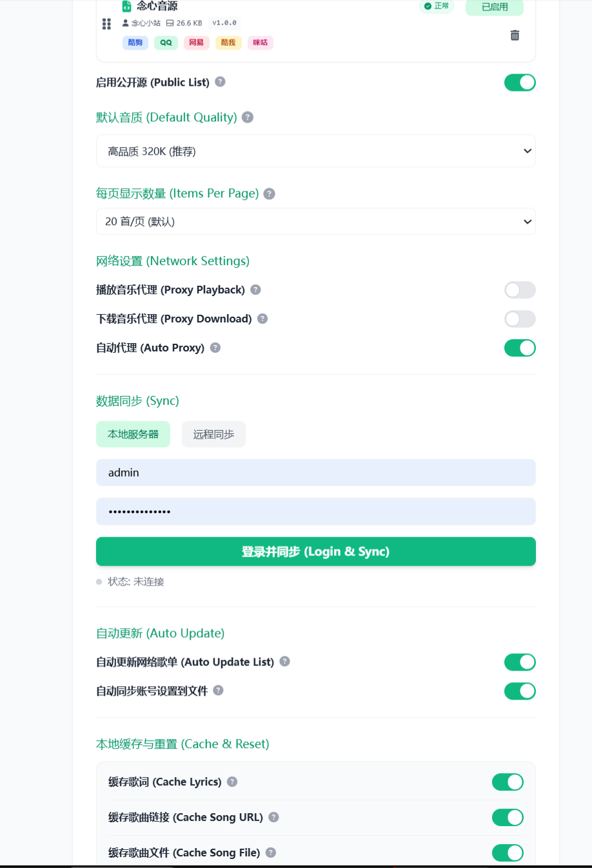
Task: Select the 本地服务器 tab
Action: coord(133,435)
